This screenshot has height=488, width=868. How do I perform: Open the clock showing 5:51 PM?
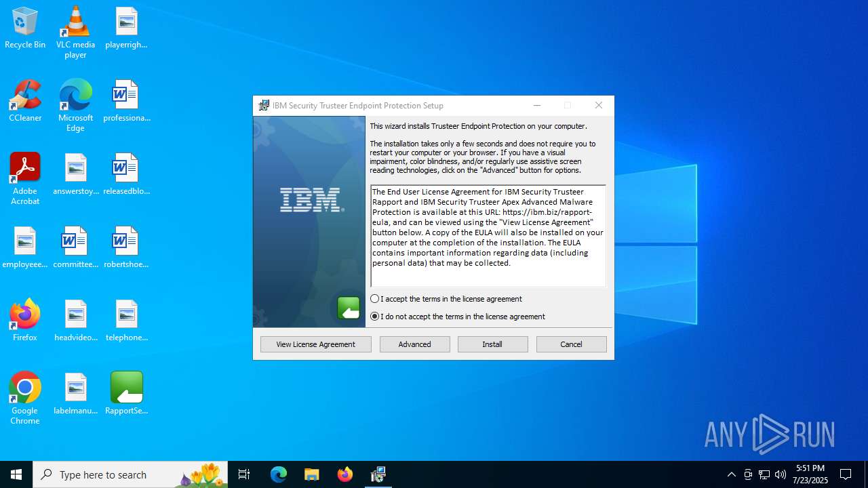click(810, 474)
